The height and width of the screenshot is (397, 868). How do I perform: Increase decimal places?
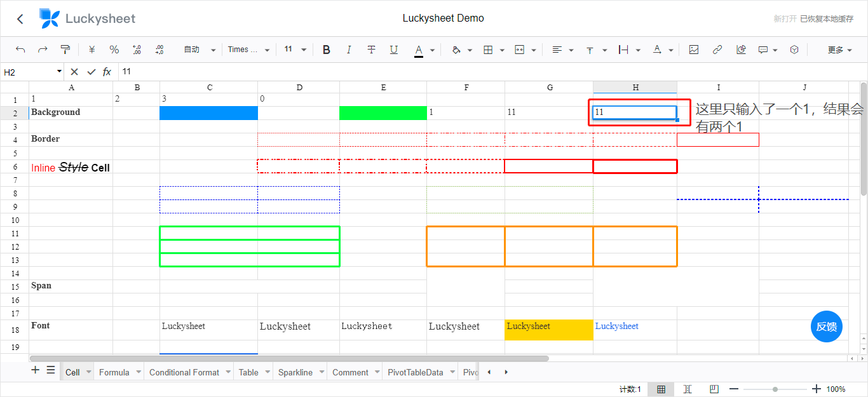(159, 50)
